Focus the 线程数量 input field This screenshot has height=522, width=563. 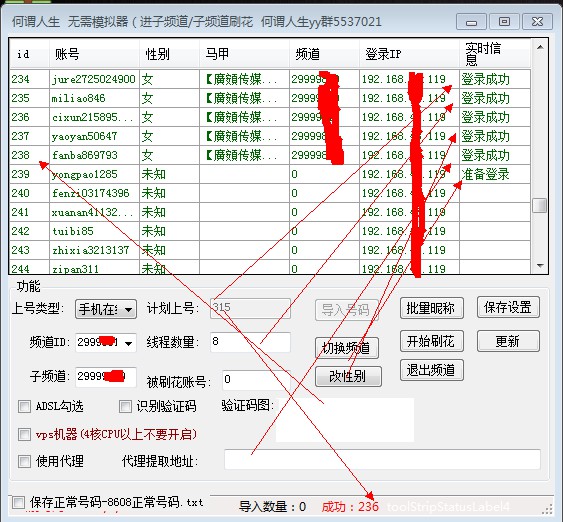coord(251,342)
